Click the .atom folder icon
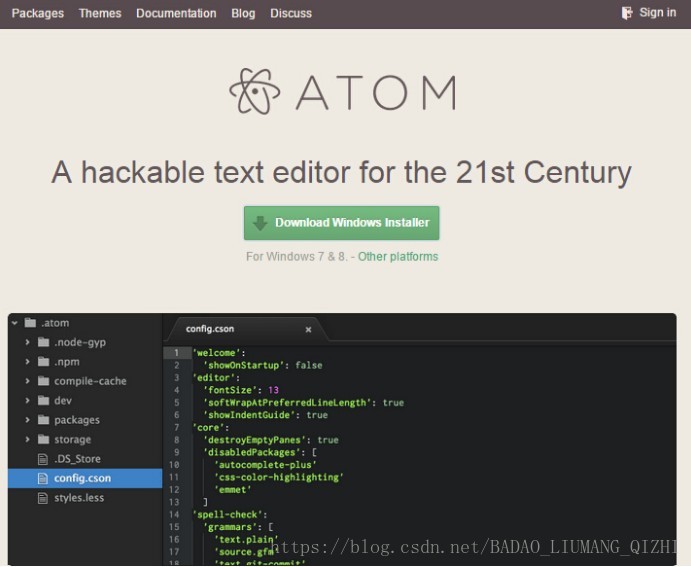Viewport: 691px width, 567px height. tap(30, 322)
